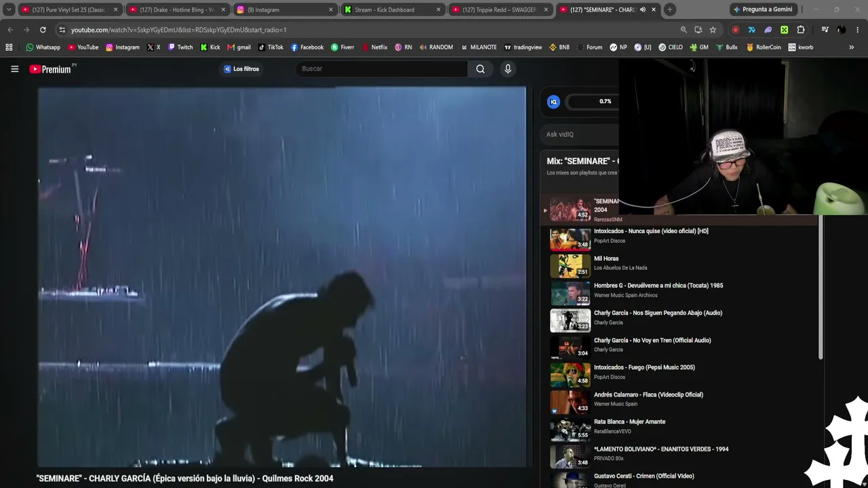
Task: Click the vidIQ 0.7% score bar
Action: tap(593, 102)
